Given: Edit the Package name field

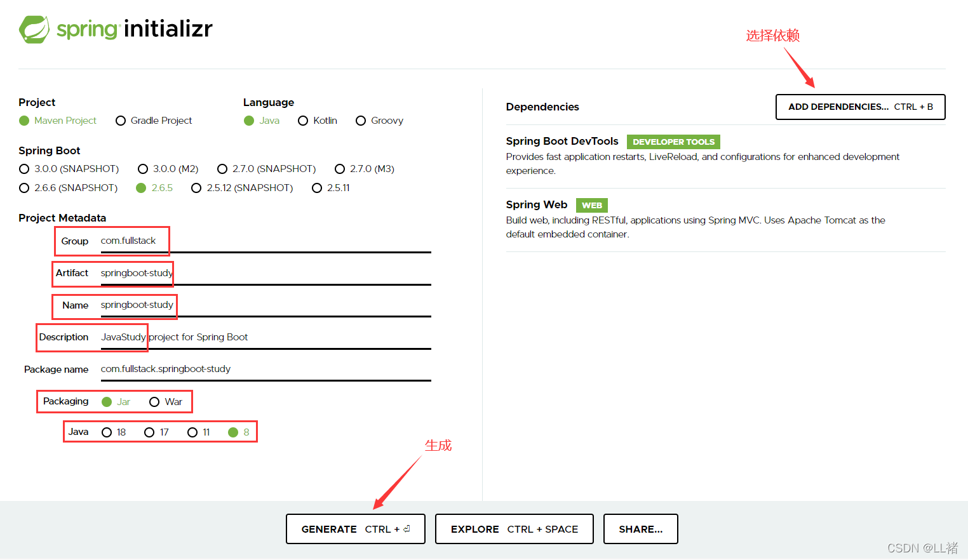Looking at the screenshot, I should 266,369.
